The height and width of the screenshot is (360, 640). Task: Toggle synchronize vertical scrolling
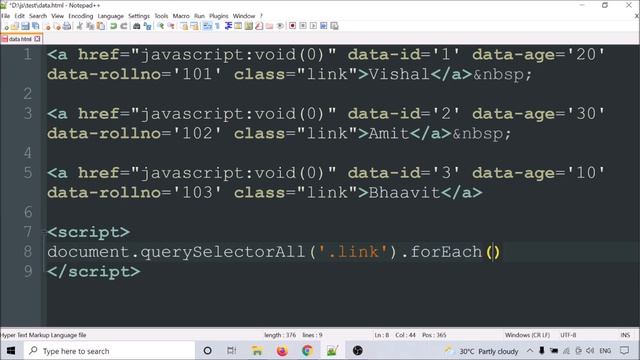(185, 26)
